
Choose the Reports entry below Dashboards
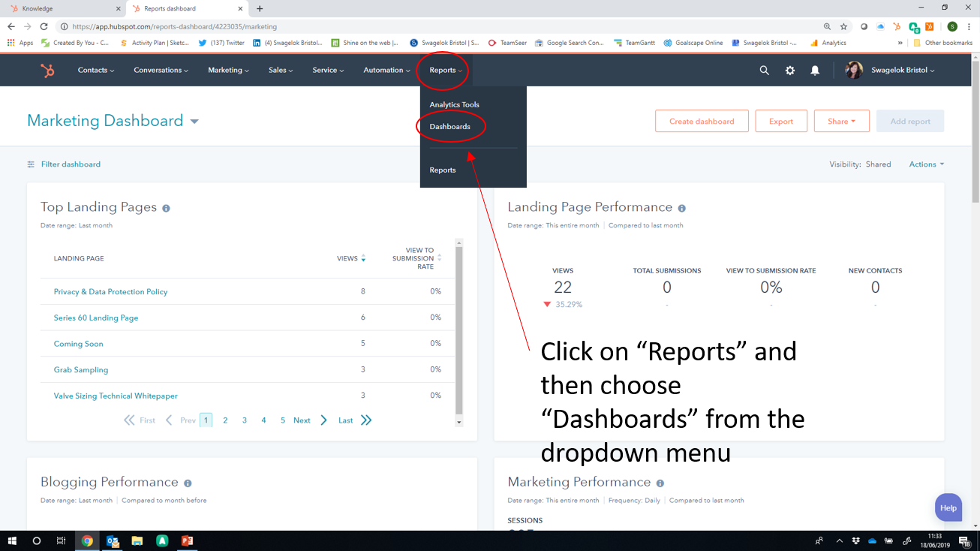point(443,170)
